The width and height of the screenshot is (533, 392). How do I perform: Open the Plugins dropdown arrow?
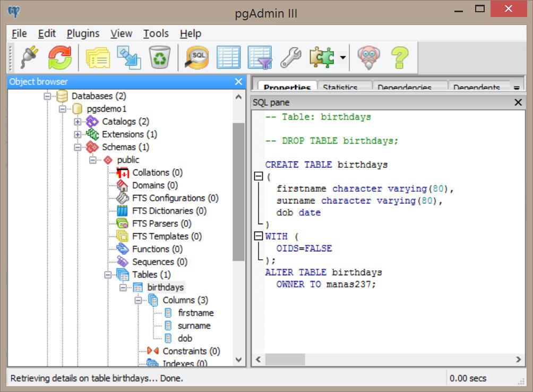343,57
